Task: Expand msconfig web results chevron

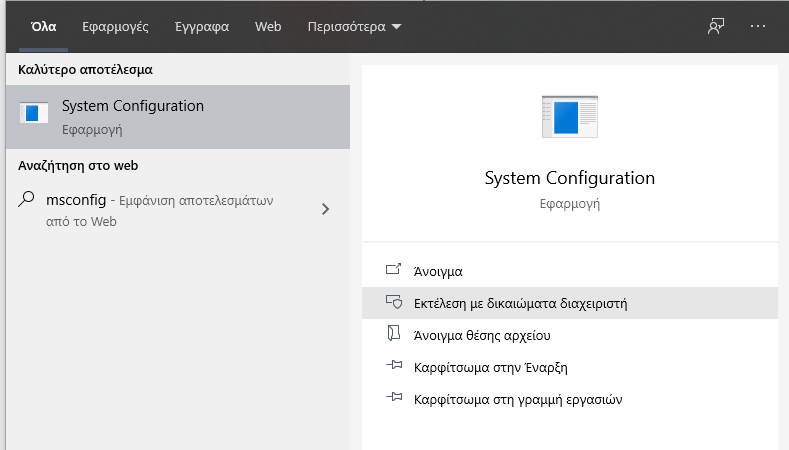Action: 326,209
